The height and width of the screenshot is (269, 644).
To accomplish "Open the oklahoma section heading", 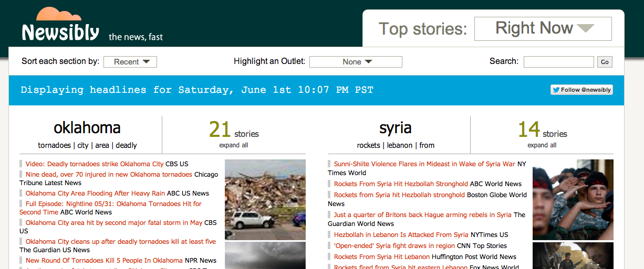I will tap(87, 127).
